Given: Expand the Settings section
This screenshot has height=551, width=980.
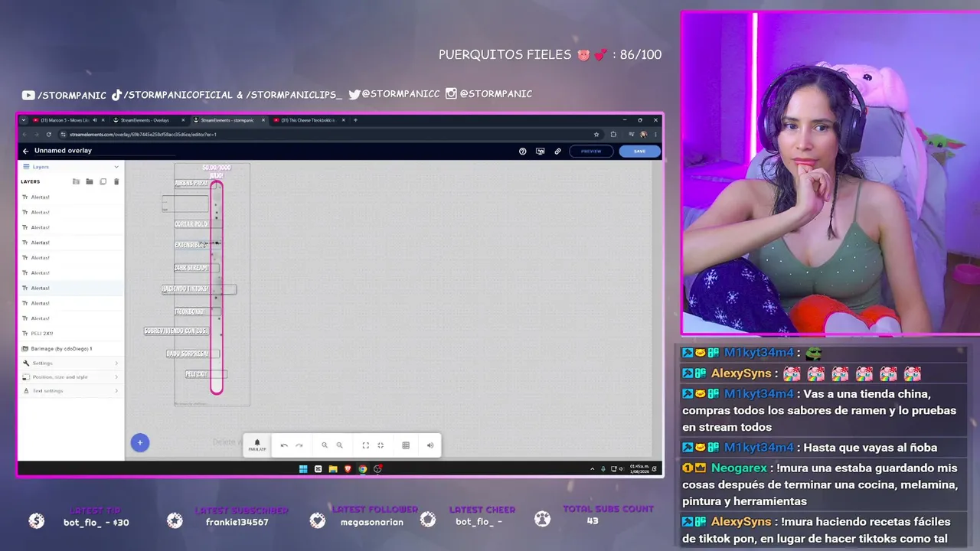Looking at the screenshot, I should [x=70, y=363].
